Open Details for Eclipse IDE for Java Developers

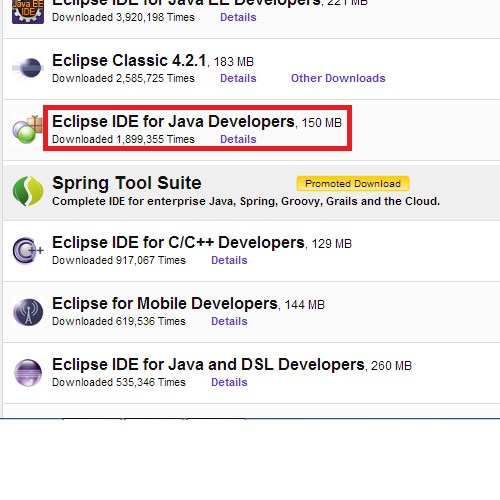238,139
